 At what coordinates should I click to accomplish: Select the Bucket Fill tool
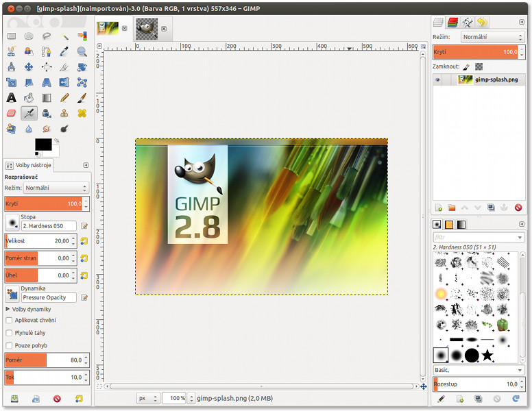pos(29,98)
